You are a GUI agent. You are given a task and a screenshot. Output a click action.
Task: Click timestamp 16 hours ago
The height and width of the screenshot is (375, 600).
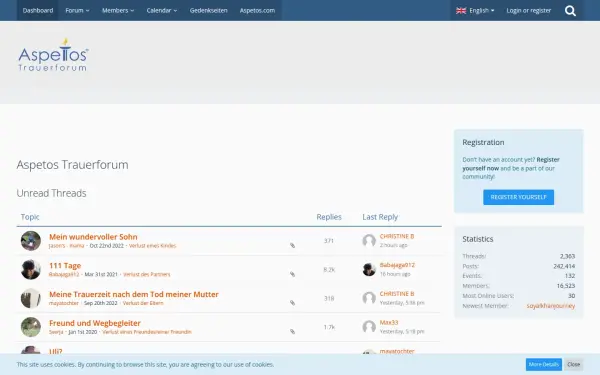pyautogui.click(x=395, y=274)
